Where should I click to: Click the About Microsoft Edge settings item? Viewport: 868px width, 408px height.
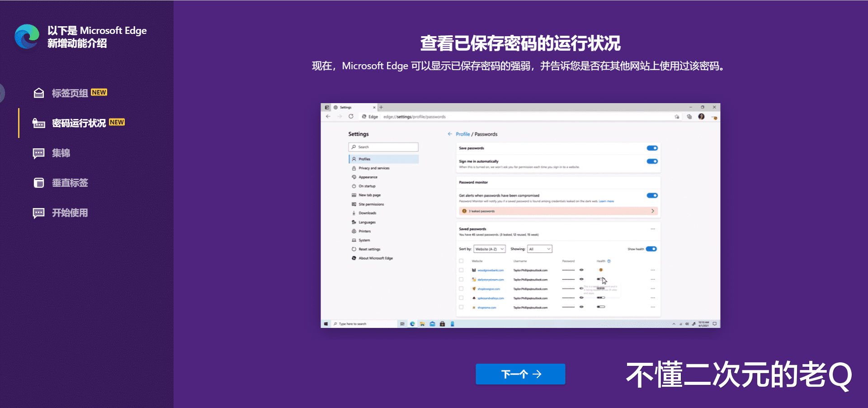click(x=373, y=258)
